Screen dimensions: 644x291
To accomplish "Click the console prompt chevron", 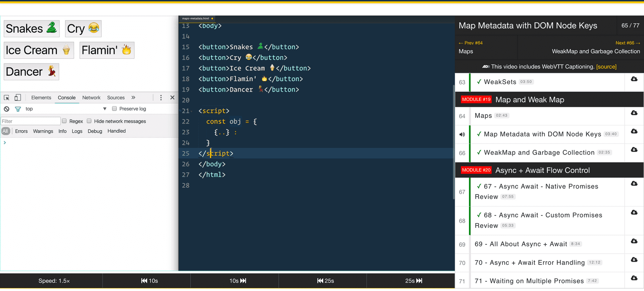I will tap(5, 143).
